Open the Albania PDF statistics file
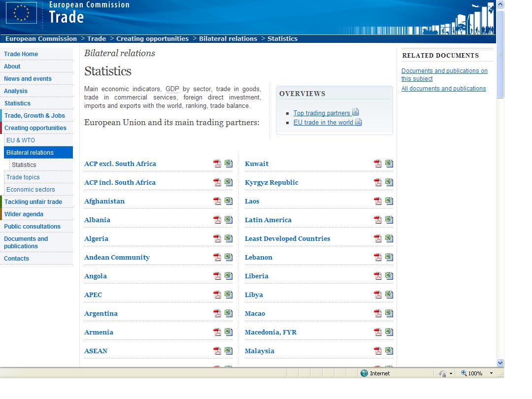The image size is (532, 399). (217, 220)
